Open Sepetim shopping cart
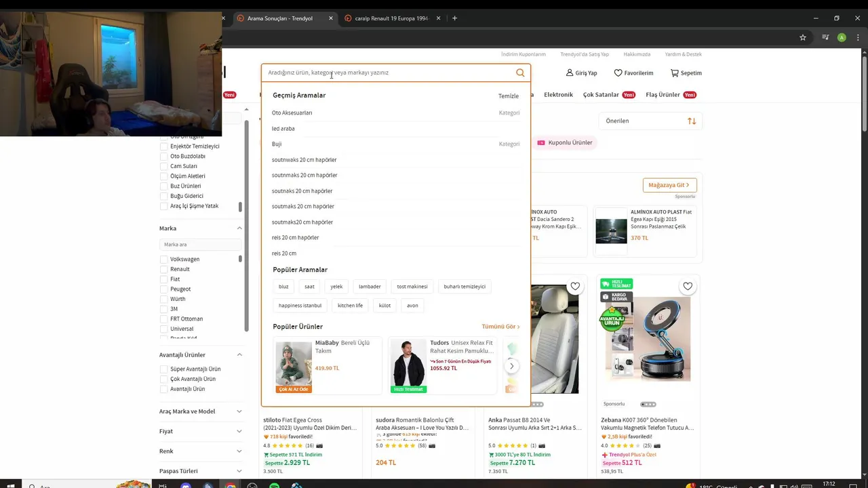Viewport: 868px width, 488px height. [686, 73]
